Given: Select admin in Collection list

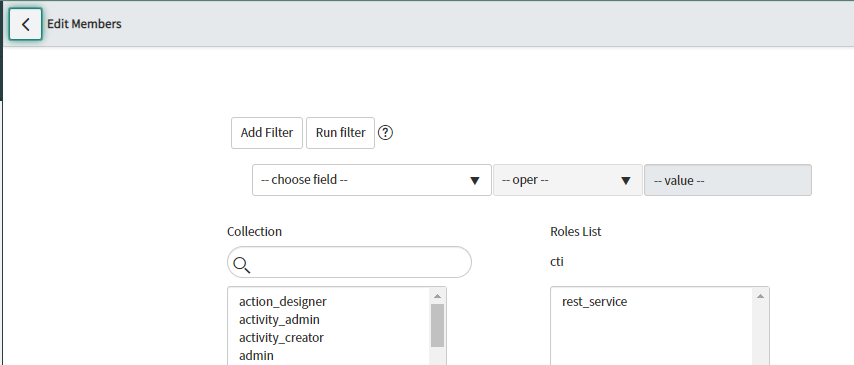Looking at the screenshot, I should tap(256, 355).
